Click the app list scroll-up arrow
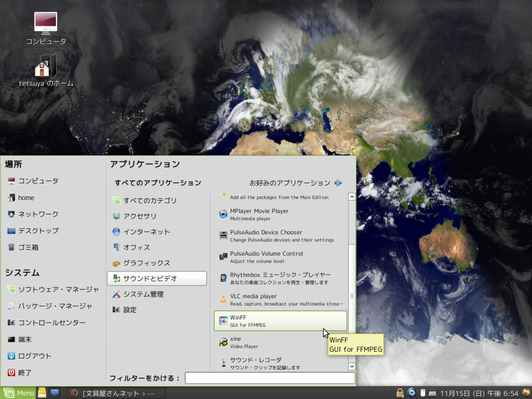The width and height of the screenshot is (532, 399). pyautogui.click(x=352, y=197)
